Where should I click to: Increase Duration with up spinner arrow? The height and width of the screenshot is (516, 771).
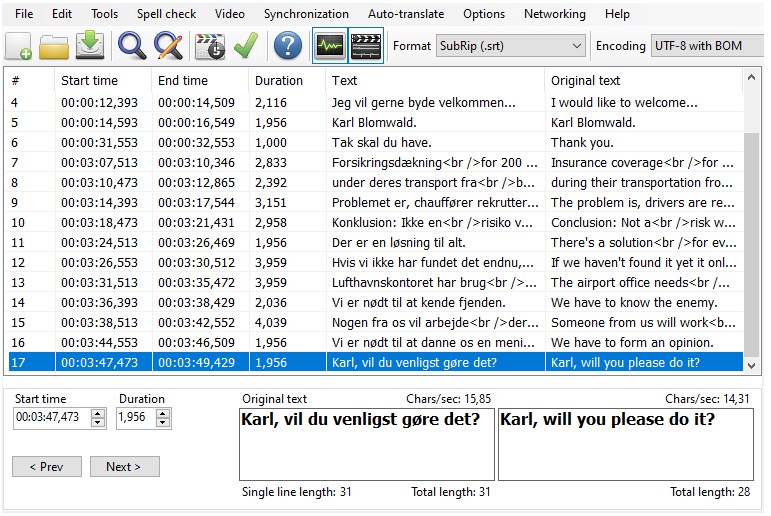click(x=163, y=413)
